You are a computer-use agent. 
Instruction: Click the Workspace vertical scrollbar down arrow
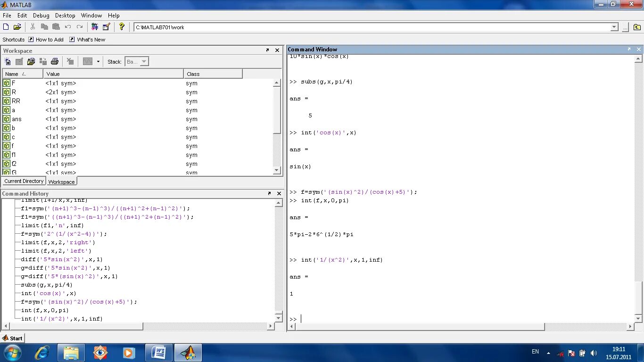click(x=277, y=170)
